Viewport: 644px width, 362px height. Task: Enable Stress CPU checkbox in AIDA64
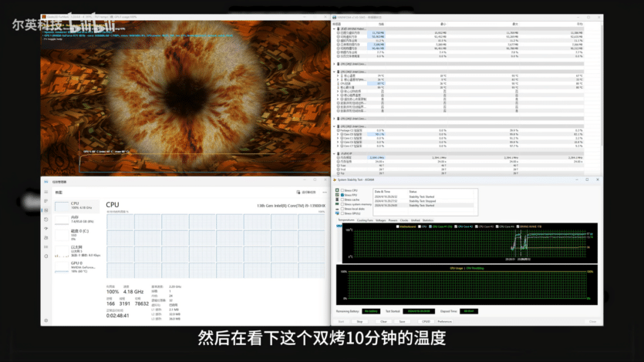[x=342, y=191]
